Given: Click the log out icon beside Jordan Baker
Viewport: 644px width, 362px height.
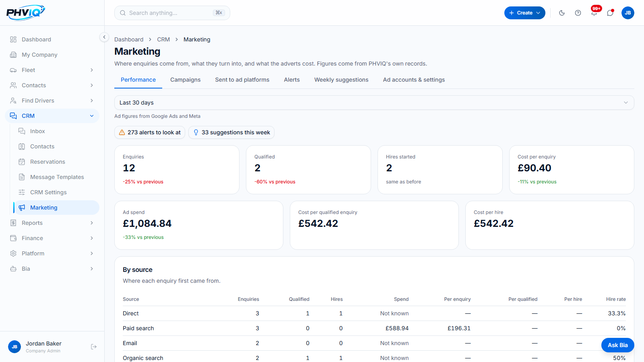Looking at the screenshot, I should click(x=94, y=347).
